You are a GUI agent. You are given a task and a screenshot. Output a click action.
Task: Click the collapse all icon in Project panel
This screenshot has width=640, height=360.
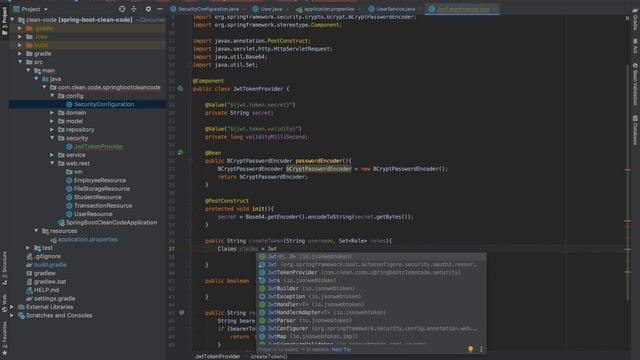click(x=133, y=9)
